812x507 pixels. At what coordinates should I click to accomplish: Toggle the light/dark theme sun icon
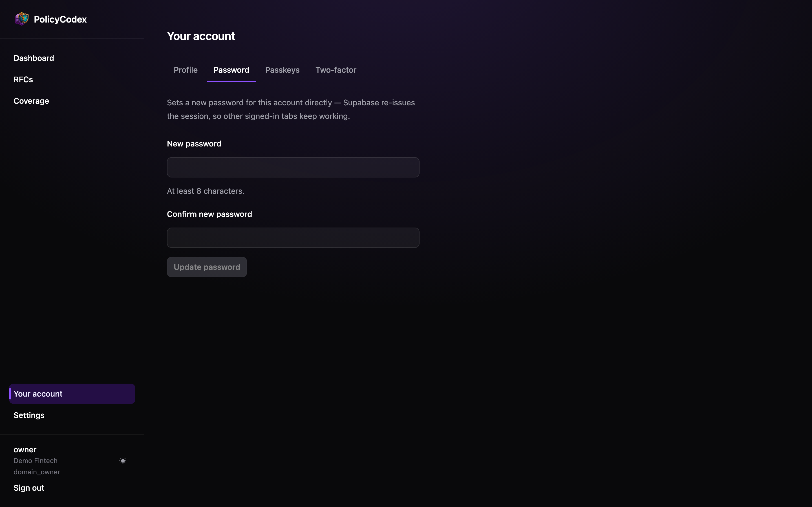click(x=123, y=461)
